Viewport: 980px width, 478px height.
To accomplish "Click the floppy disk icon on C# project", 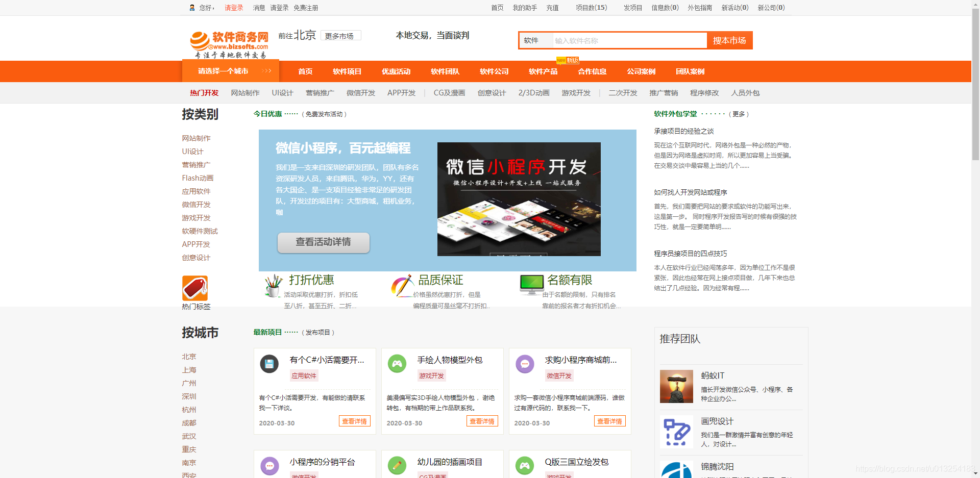I will (x=269, y=364).
